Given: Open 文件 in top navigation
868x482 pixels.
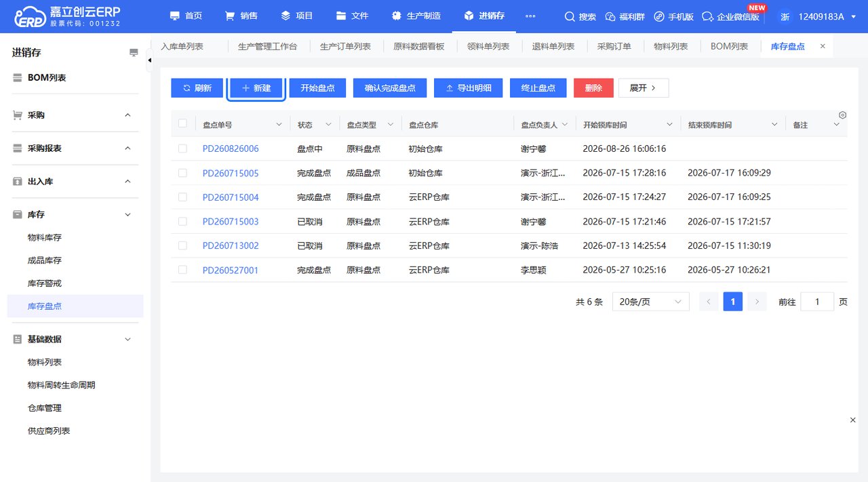Looking at the screenshot, I should pos(352,16).
